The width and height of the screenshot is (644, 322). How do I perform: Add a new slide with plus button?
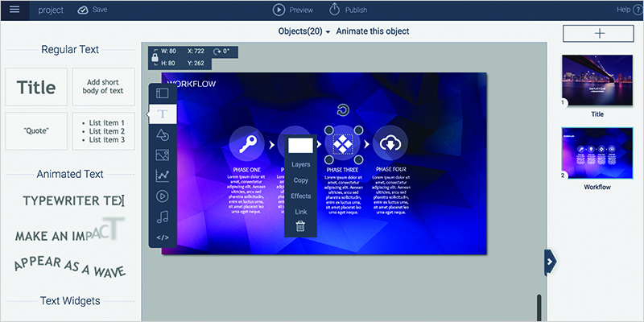(597, 33)
